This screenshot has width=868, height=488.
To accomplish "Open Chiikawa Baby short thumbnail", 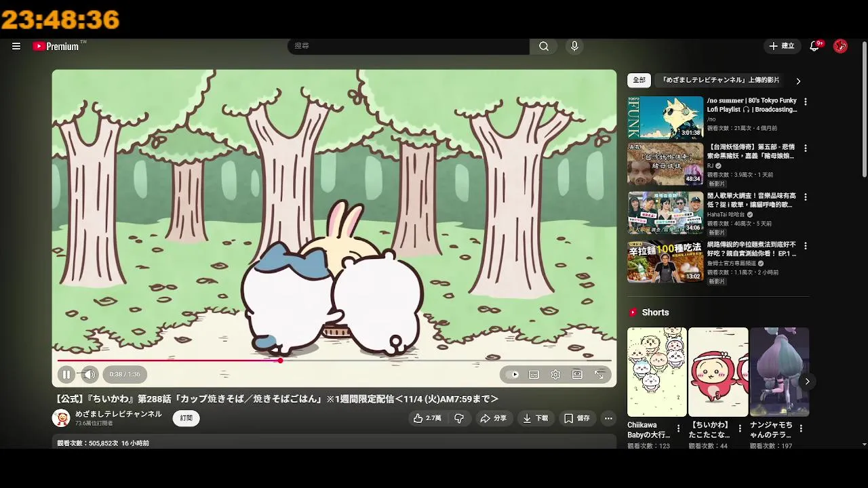I will (x=656, y=372).
